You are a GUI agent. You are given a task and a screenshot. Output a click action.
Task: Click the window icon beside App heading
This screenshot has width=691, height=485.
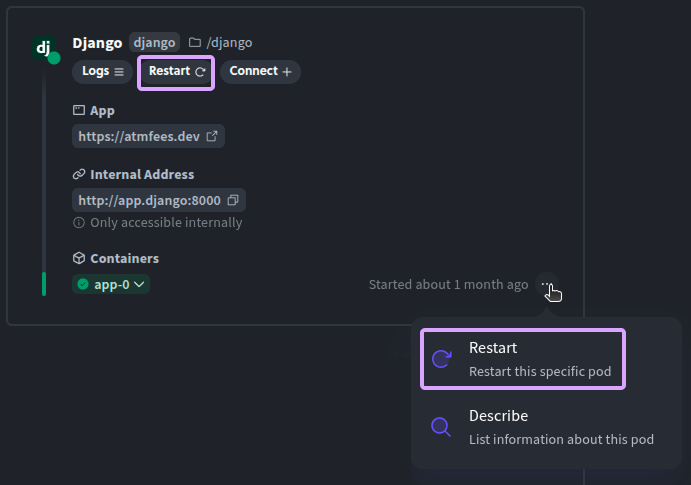tap(79, 111)
